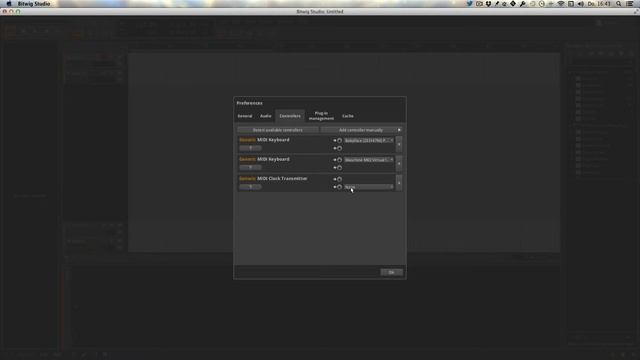Open the Audio preferences tab

[266, 116]
